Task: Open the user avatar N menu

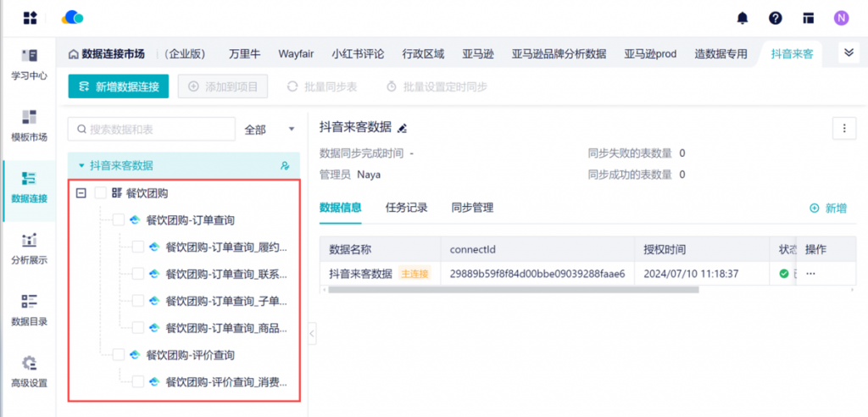Action: click(841, 19)
